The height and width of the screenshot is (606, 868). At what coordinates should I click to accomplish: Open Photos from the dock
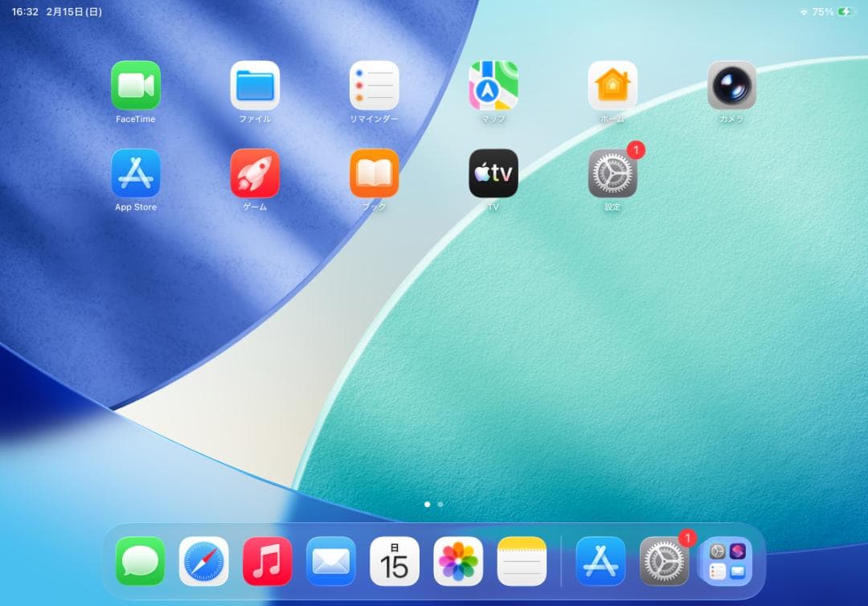coord(458,561)
